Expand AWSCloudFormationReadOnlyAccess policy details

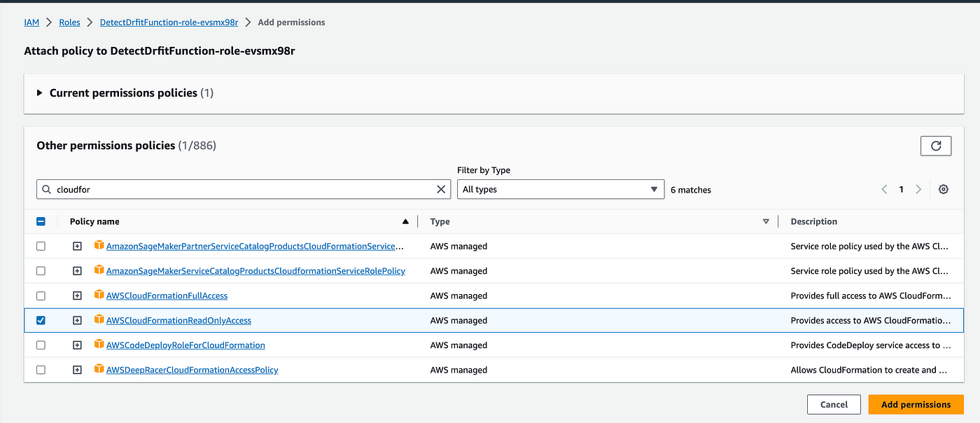78,320
